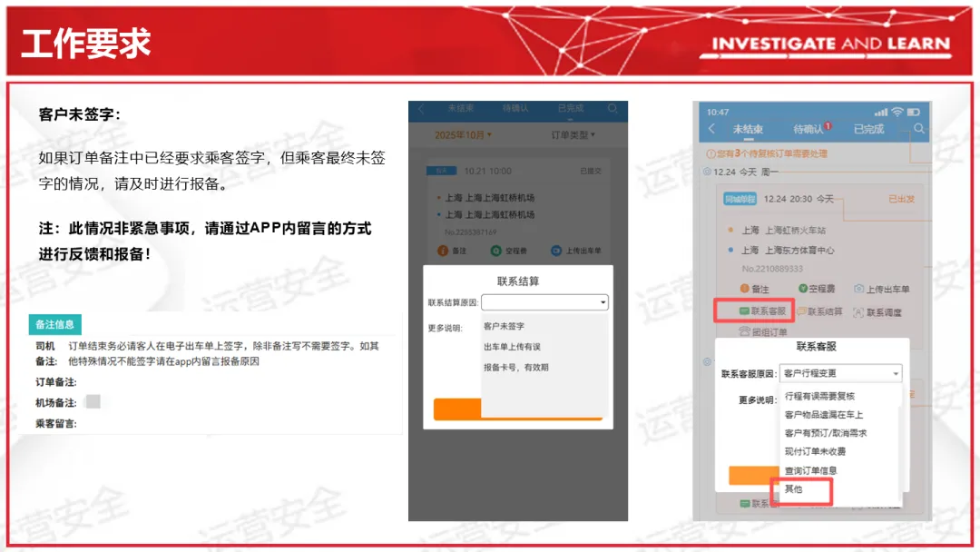Screen dimensions: 980x552
Task: Select 现付订单未收费 option
Action: [815, 451]
